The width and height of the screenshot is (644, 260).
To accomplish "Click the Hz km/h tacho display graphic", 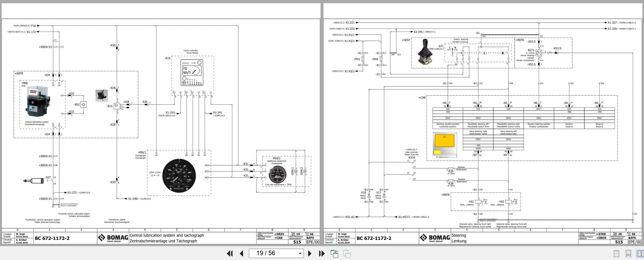I will point(192,73).
